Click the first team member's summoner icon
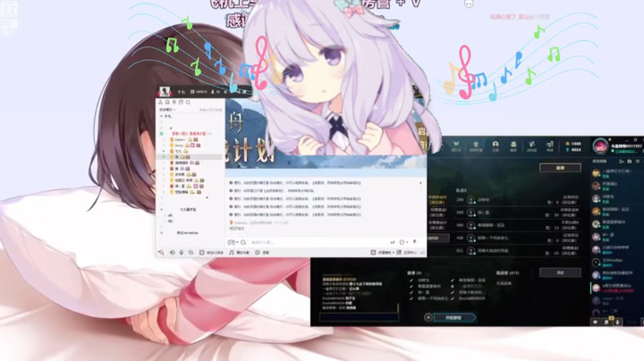The width and height of the screenshot is (644, 361). pos(470,200)
